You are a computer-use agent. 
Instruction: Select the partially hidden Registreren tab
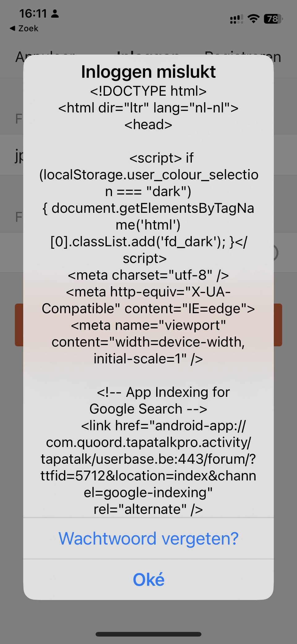point(277,57)
